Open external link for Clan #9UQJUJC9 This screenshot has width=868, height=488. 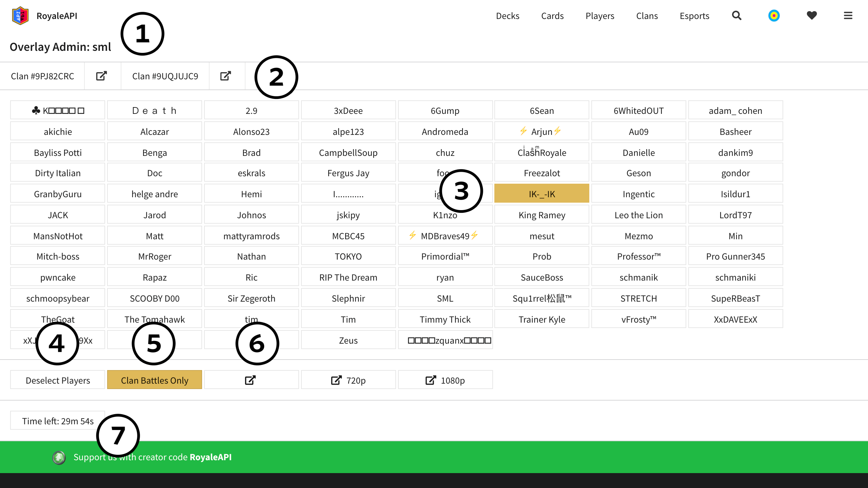226,76
